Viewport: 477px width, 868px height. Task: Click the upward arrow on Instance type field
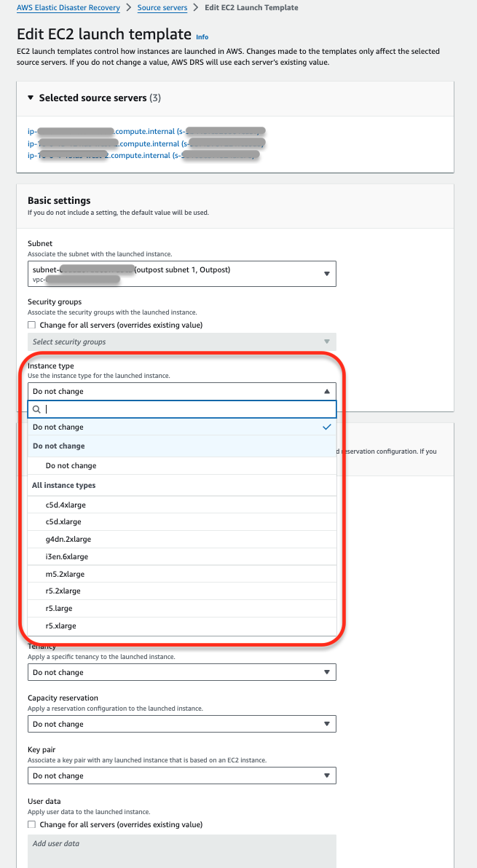pyautogui.click(x=327, y=390)
